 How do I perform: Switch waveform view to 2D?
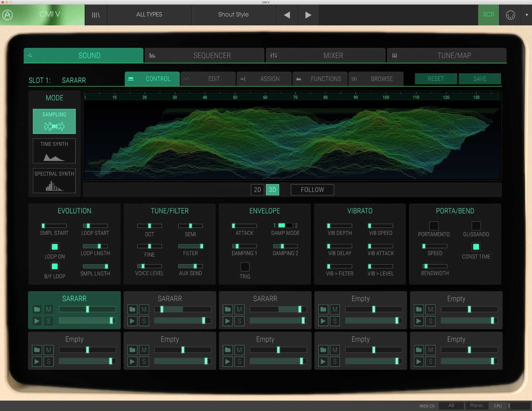click(x=258, y=190)
